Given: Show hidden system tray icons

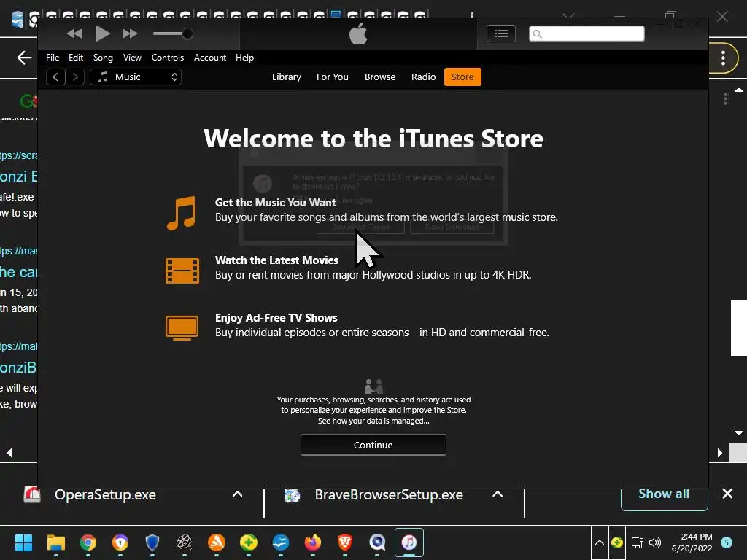Looking at the screenshot, I should [x=600, y=542].
